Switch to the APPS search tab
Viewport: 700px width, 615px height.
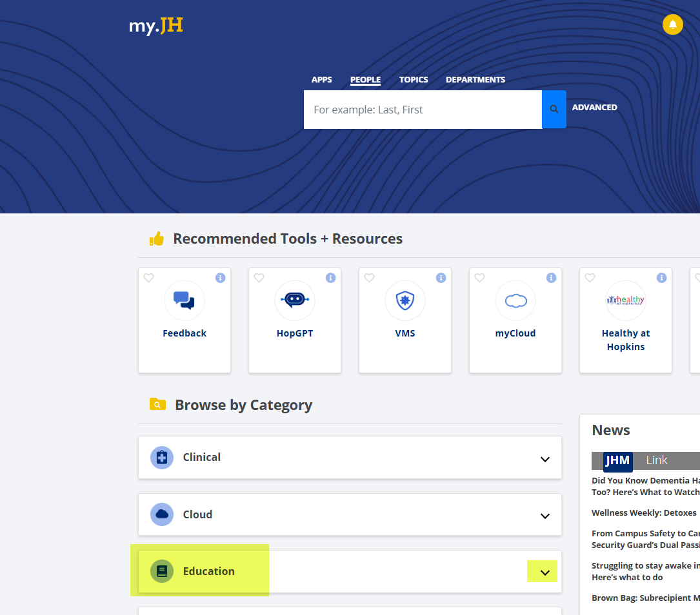(x=321, y=80)
